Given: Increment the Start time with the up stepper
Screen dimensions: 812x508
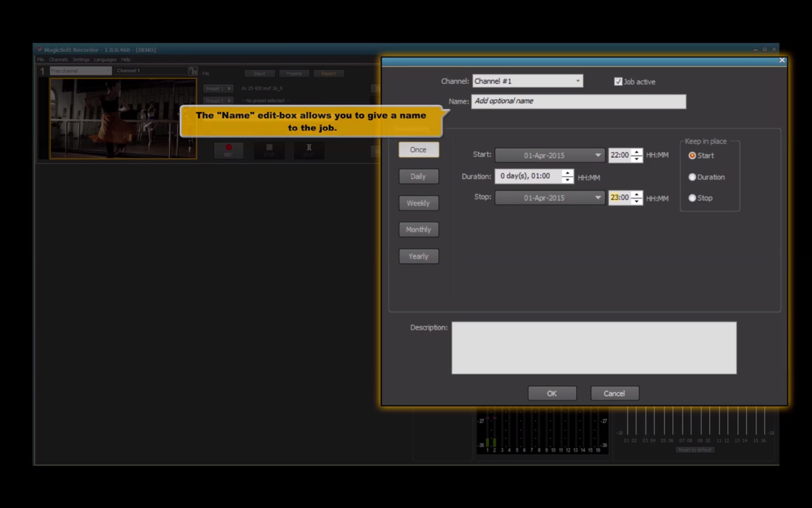Looking at the screenshot, I should point(637,152).
